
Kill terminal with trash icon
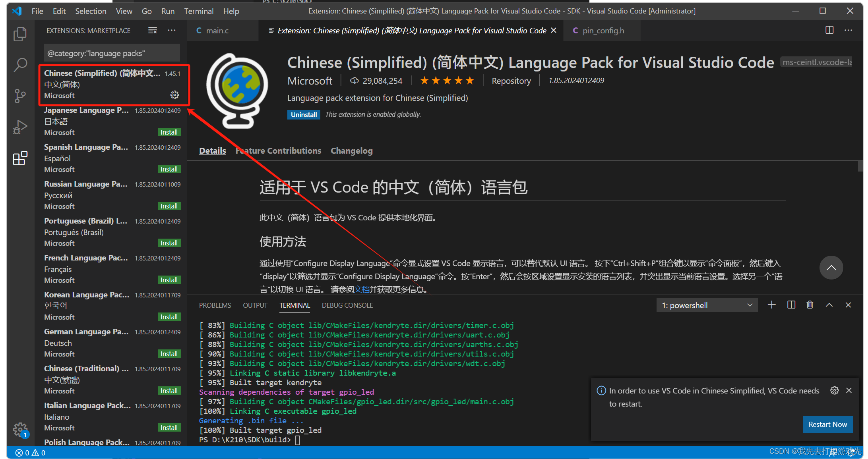click(x=810, y=305)
